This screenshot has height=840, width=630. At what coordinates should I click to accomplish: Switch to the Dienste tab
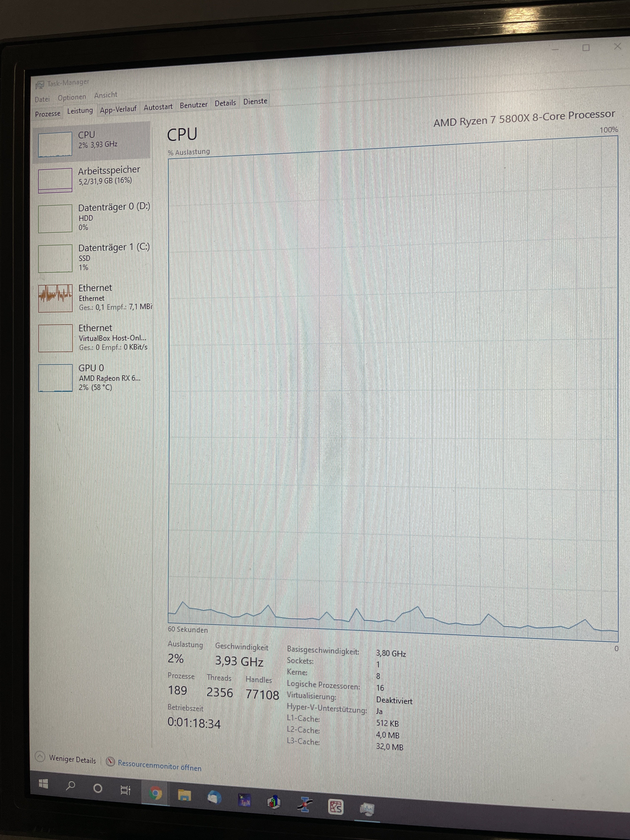[x=255, y=101]
